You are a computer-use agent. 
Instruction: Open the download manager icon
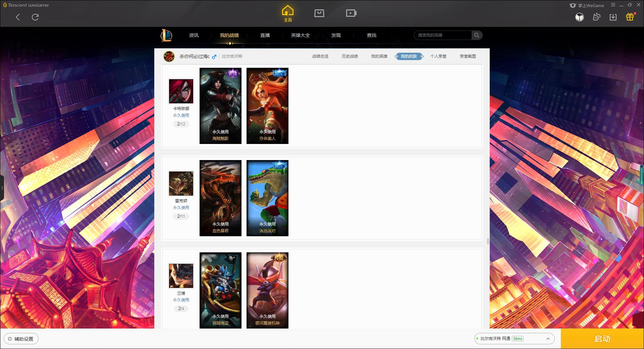click(x=613, y=17)
